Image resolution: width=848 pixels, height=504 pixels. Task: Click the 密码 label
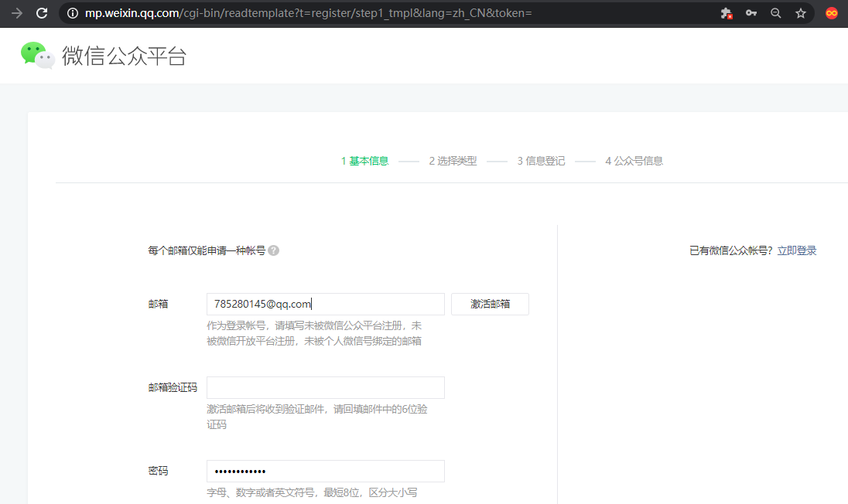coord(158,471)
